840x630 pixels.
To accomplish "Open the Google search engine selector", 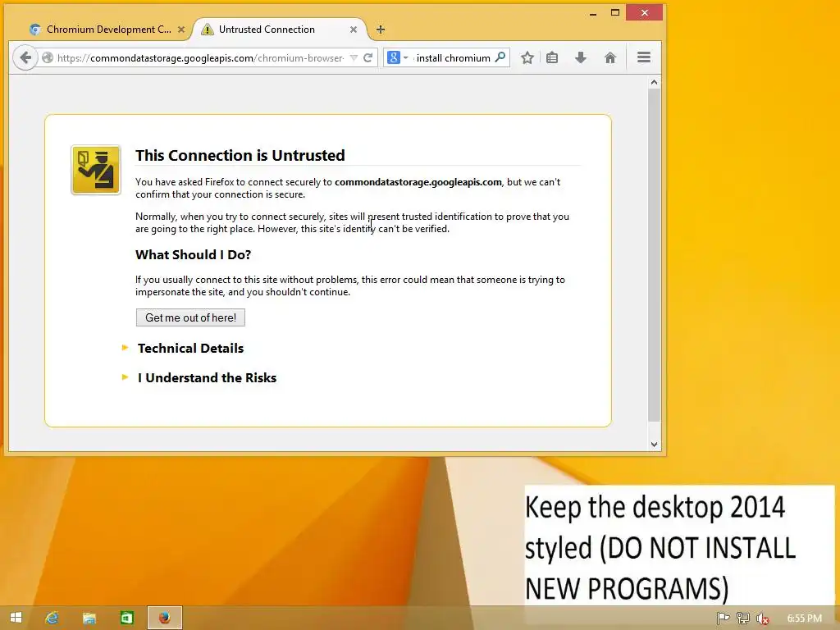I will (398, 57).
